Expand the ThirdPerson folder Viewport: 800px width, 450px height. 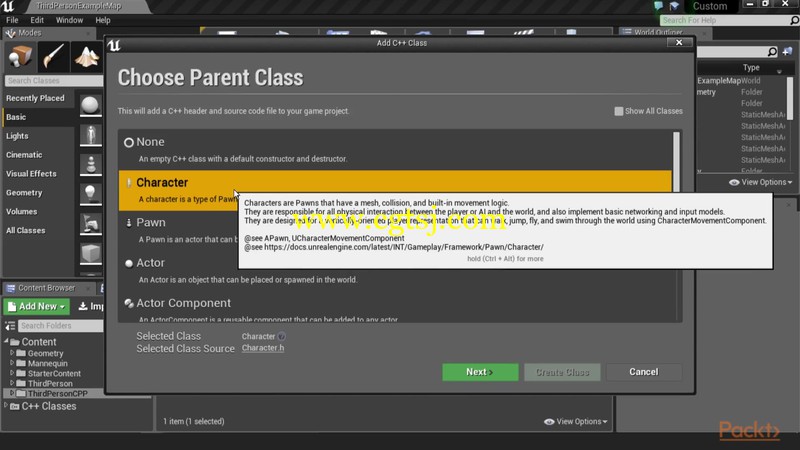click(x=12, y=383)
